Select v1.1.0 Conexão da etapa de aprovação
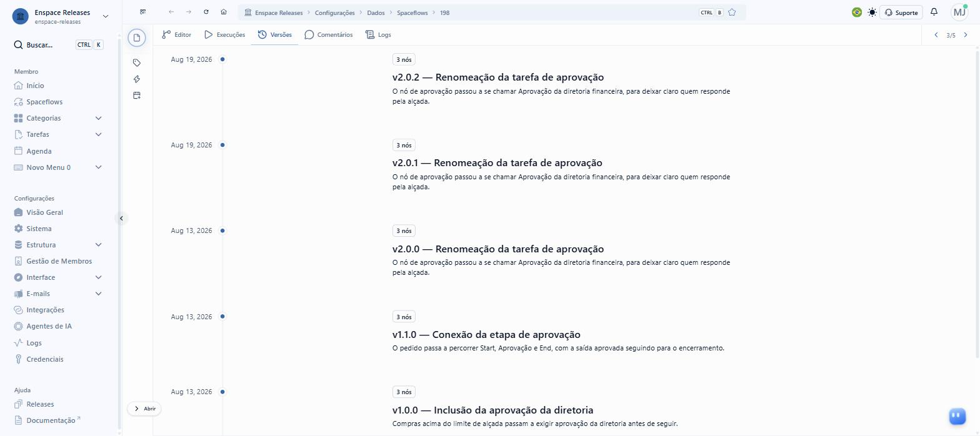This screenshot has width=980, height=436. pyautogui.click(x=486, y=335)
